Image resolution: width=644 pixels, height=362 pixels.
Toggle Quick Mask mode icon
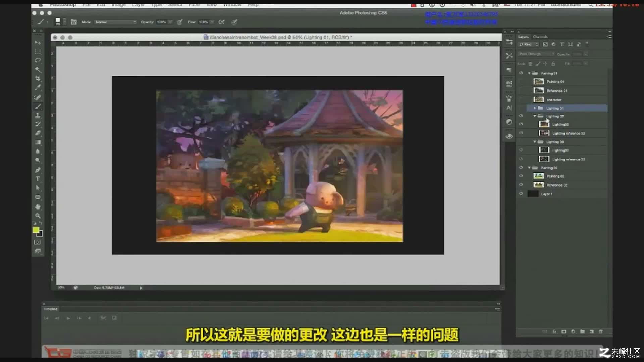click(x=38, y=242)
